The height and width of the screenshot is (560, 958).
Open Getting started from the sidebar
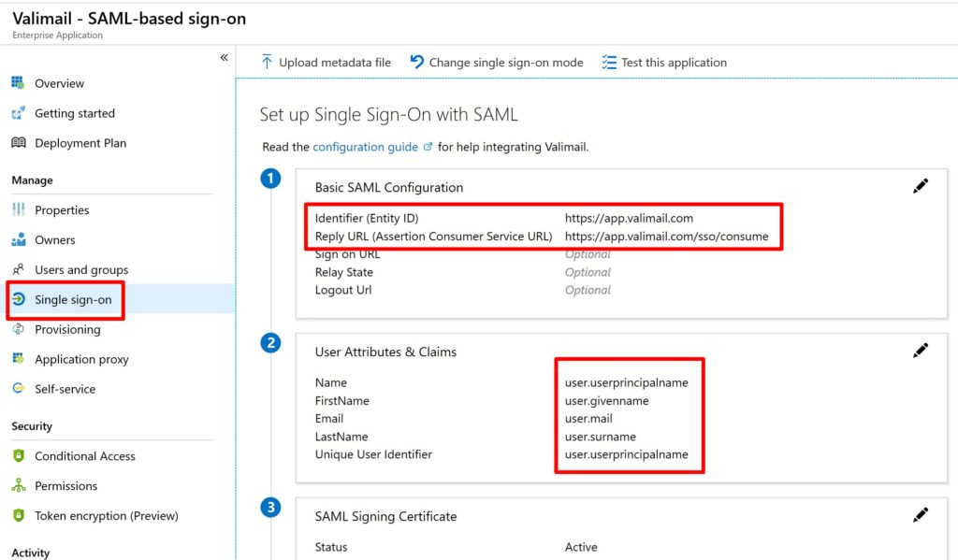[x=74, y=113]
